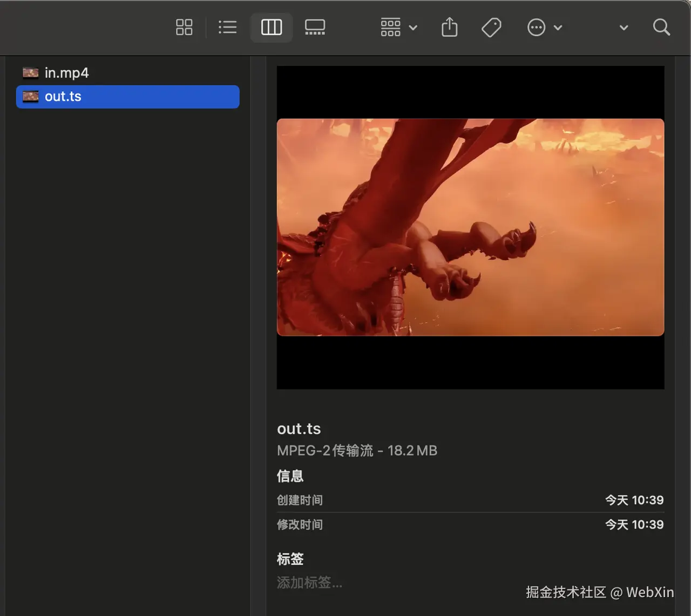Click the MPEG-2 传输流 file type text
Image resolution: width=691 pixels, height=616 pixels.
point(325,450)
